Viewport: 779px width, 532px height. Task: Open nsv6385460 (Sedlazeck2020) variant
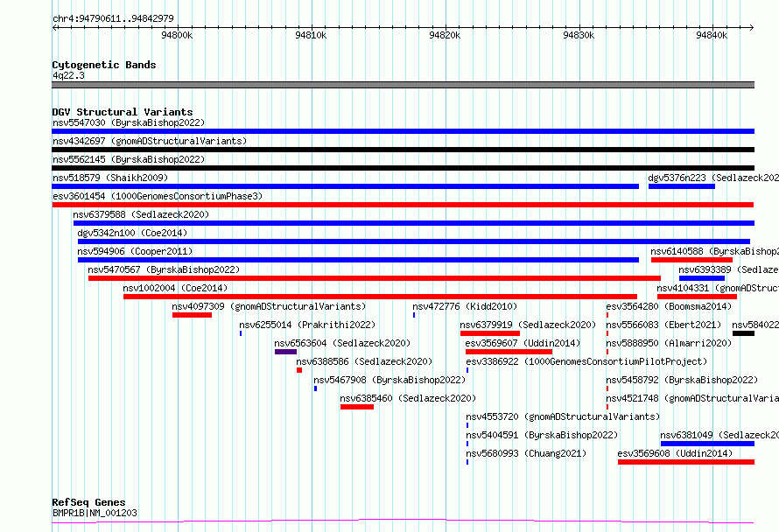pyautogui.click(x=408, y=398)
